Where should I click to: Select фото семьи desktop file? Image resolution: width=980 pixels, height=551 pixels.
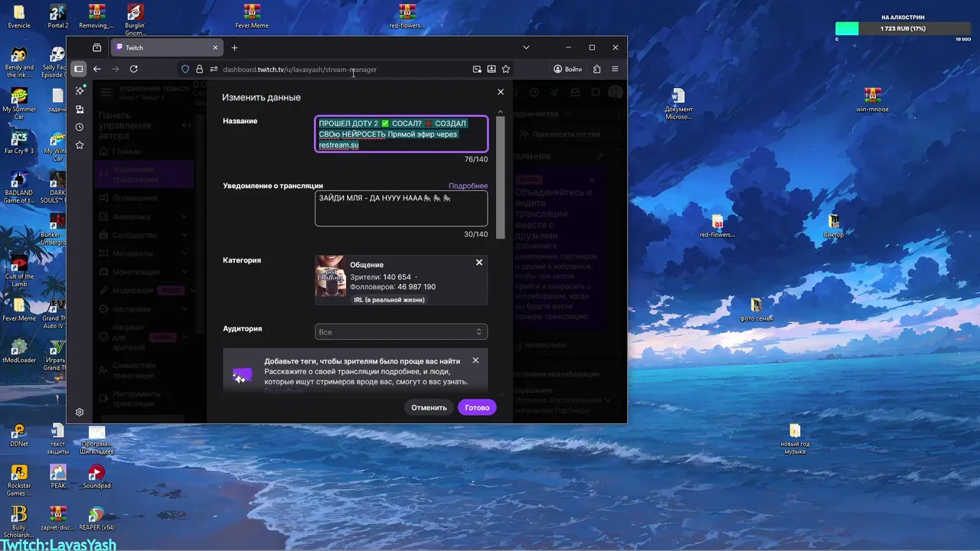(x=756, y=310)
